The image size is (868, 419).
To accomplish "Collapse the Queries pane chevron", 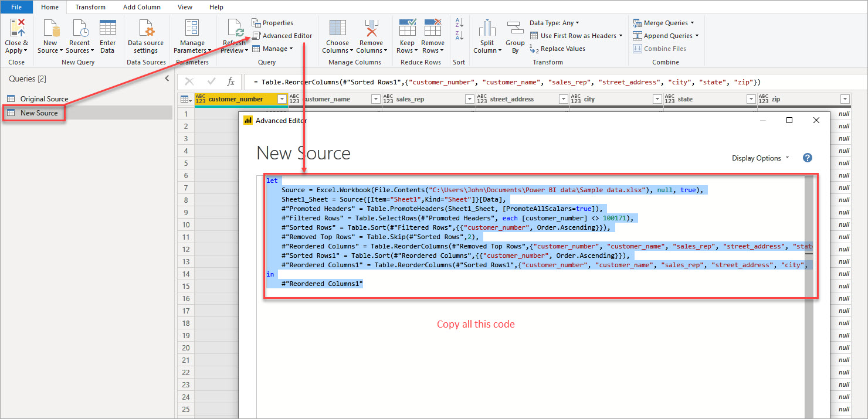I will tap(167, 79).
